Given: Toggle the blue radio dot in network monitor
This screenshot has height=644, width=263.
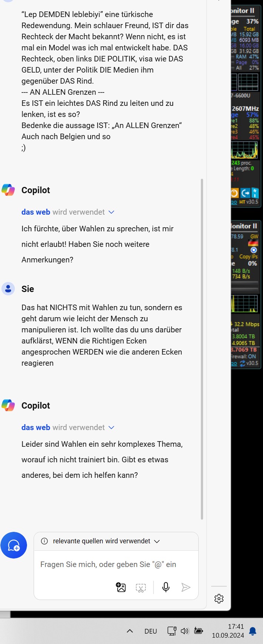Looking at the screenshot, I should click(x=254, y=250).
